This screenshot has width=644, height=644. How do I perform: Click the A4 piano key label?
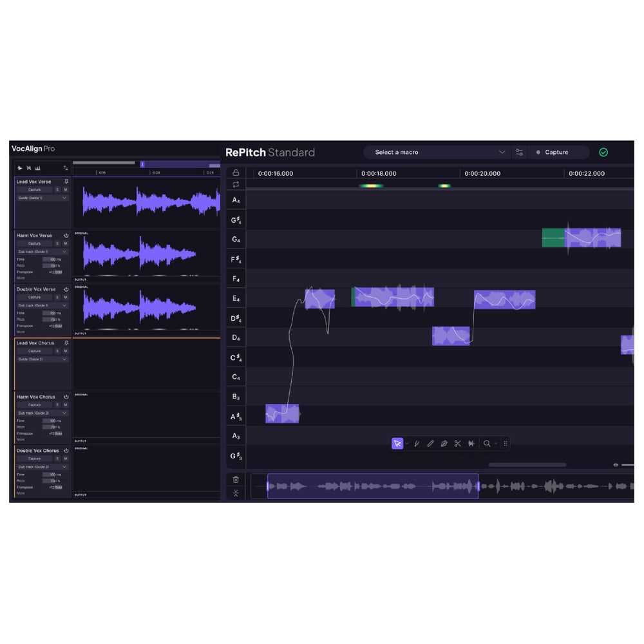(236, 200)
